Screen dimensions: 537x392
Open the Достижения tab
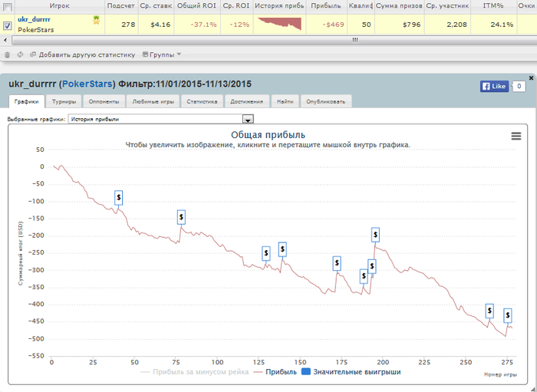point(246,102)
